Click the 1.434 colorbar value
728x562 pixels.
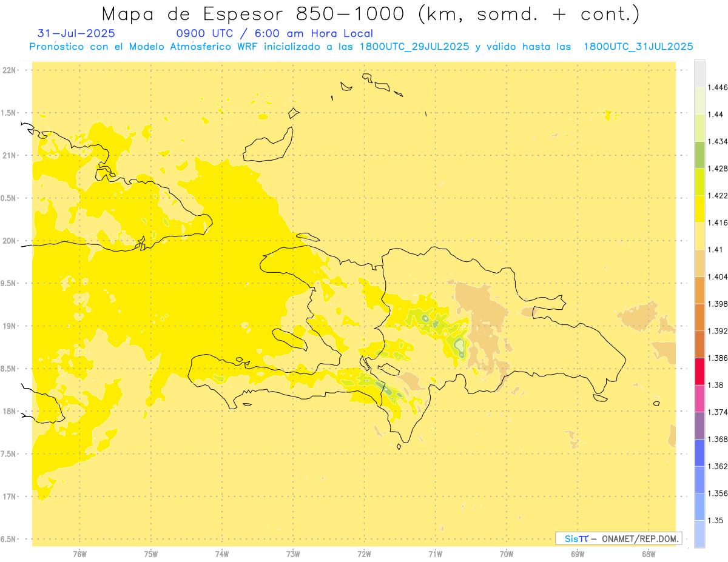click(x=718, y=141)
